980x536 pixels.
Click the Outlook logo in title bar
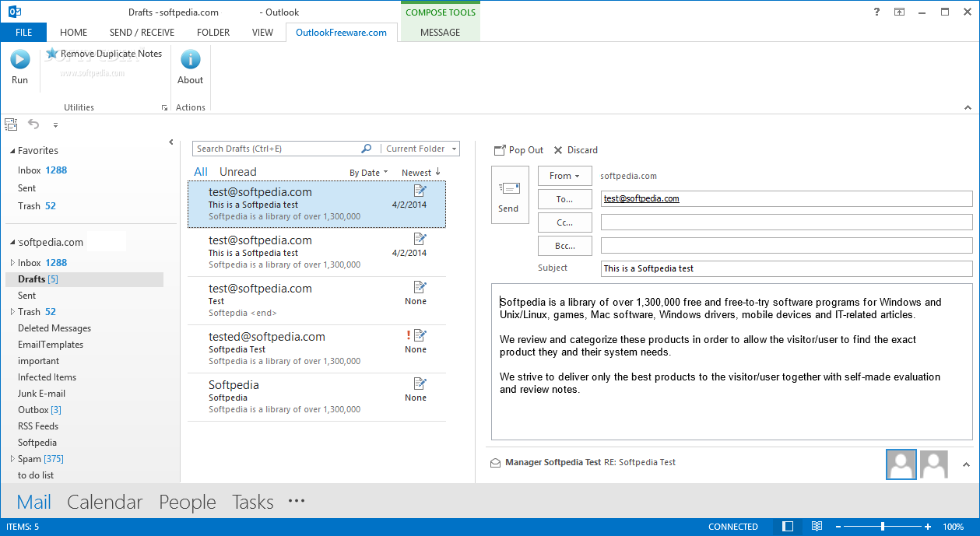pyautogui.click(x=14, y=12)
